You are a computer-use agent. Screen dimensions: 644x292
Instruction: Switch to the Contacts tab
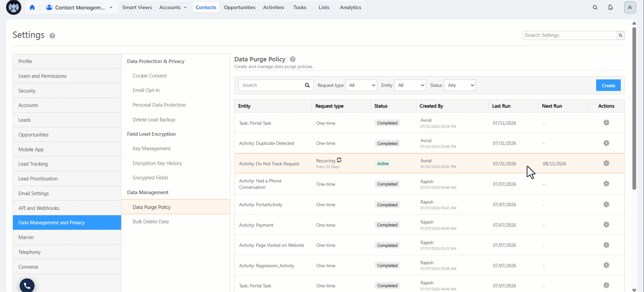point(206,7)
